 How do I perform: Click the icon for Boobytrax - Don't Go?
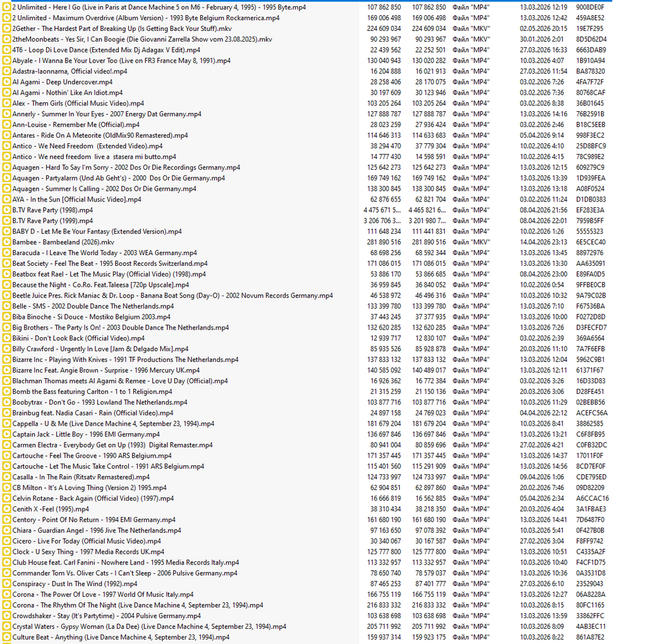6,402
